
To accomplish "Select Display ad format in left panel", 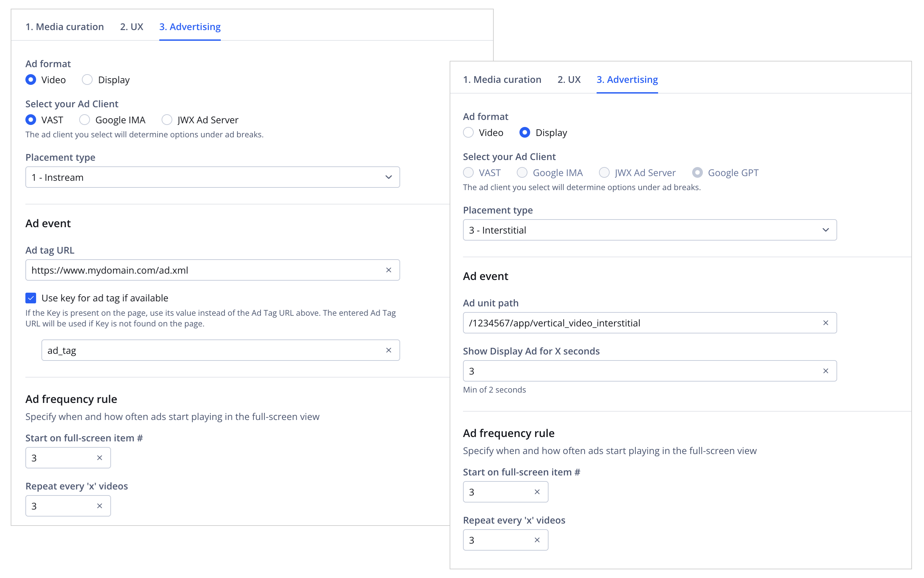I will (87, 80).
